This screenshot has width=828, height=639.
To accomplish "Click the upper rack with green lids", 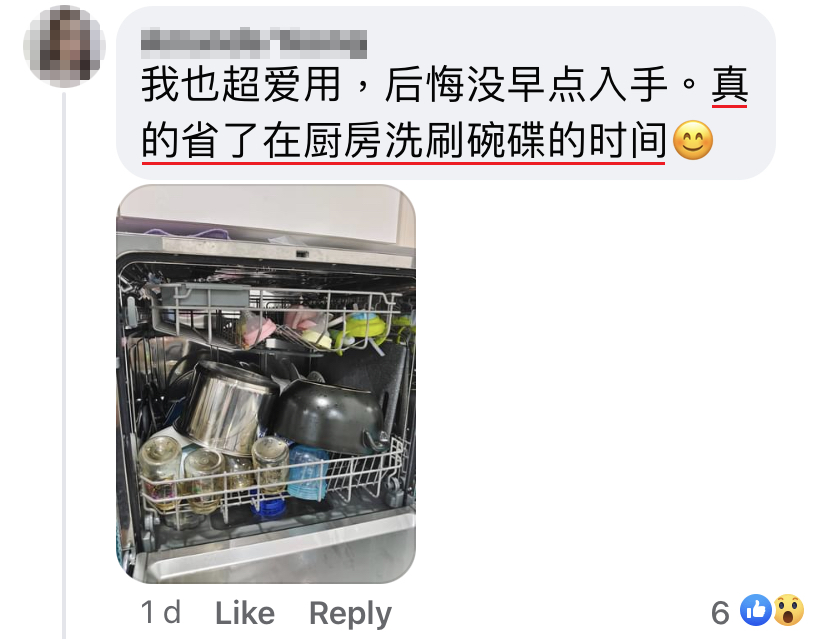I will pos(275,317).
